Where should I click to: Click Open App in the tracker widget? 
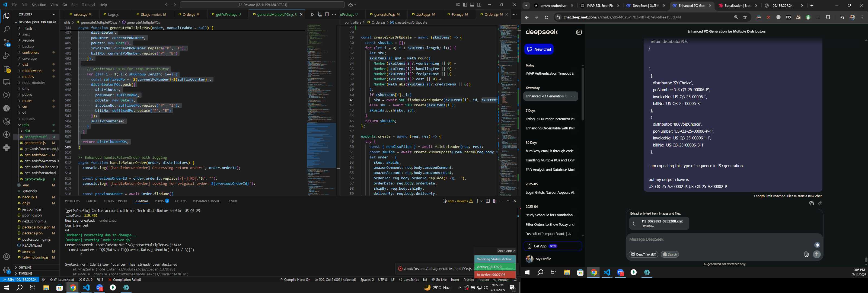pyautogui.click(x=506, y=251)
